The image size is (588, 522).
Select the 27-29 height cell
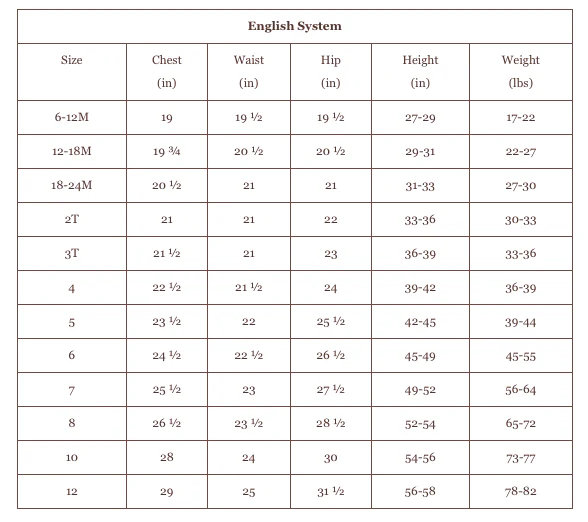[x=420, y=118]
